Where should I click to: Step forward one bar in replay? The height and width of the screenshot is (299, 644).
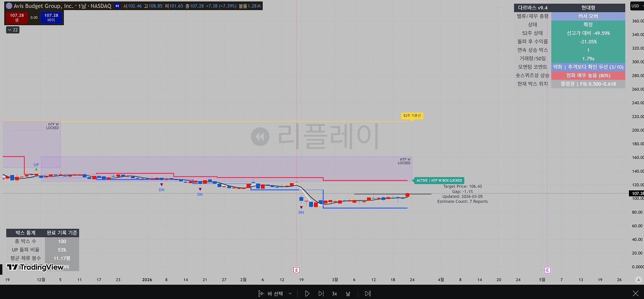pos(321,294)
